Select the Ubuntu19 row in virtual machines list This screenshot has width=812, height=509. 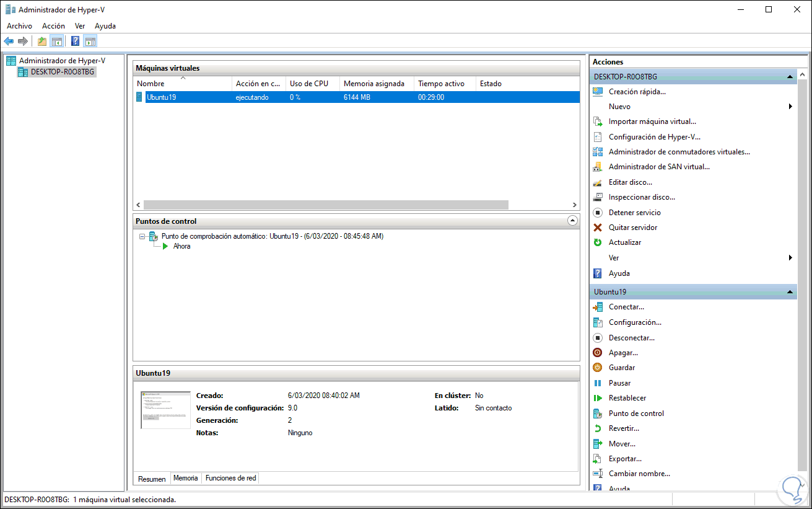(x=357, y=97)
